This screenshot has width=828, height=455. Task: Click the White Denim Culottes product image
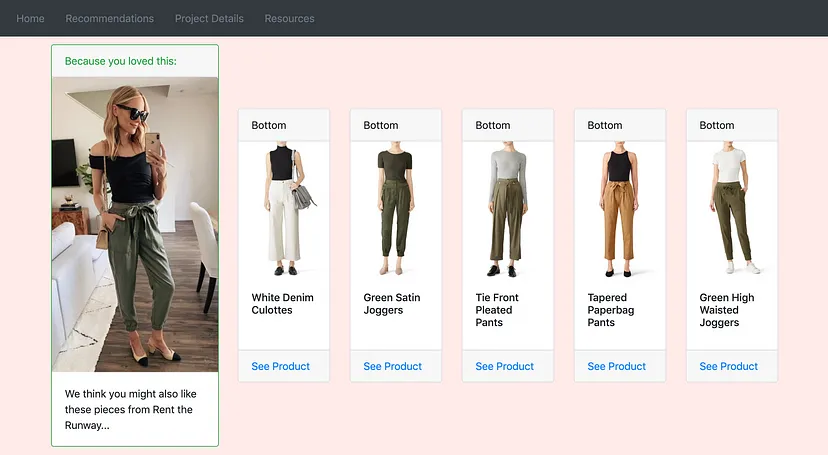coord(284,211)
